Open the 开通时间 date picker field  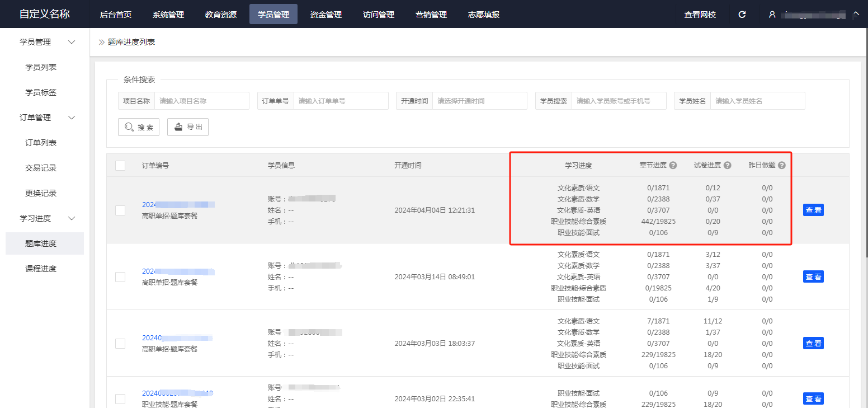click(479, 101)
